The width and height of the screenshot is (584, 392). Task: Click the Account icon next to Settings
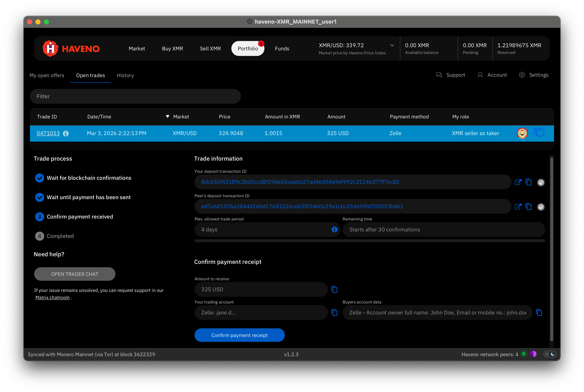click(480, 75)
